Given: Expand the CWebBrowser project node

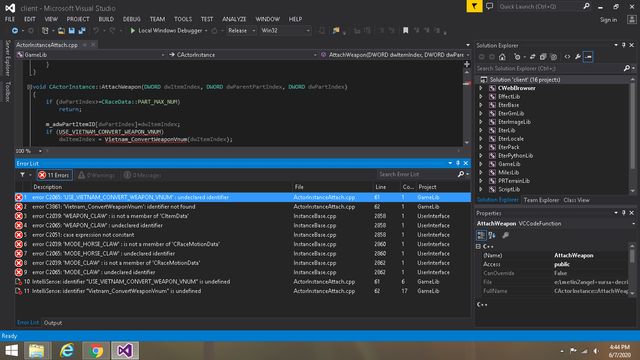Looking at the screenshot, I should click(481, 88).
